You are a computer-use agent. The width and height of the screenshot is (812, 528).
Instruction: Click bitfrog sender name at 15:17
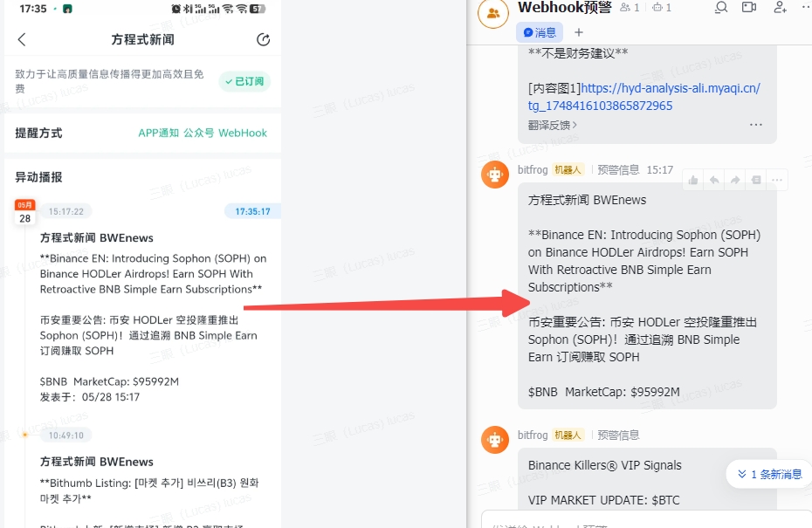(x=533, y=170)
